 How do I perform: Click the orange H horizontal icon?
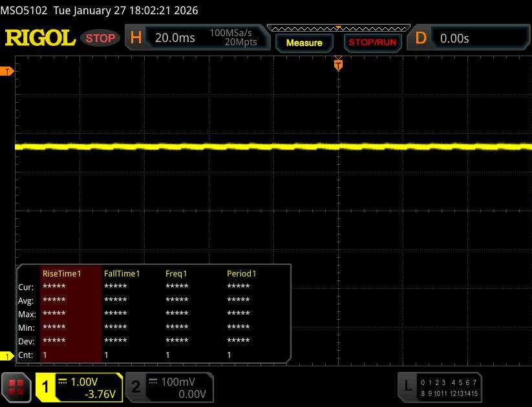[136, 38]
